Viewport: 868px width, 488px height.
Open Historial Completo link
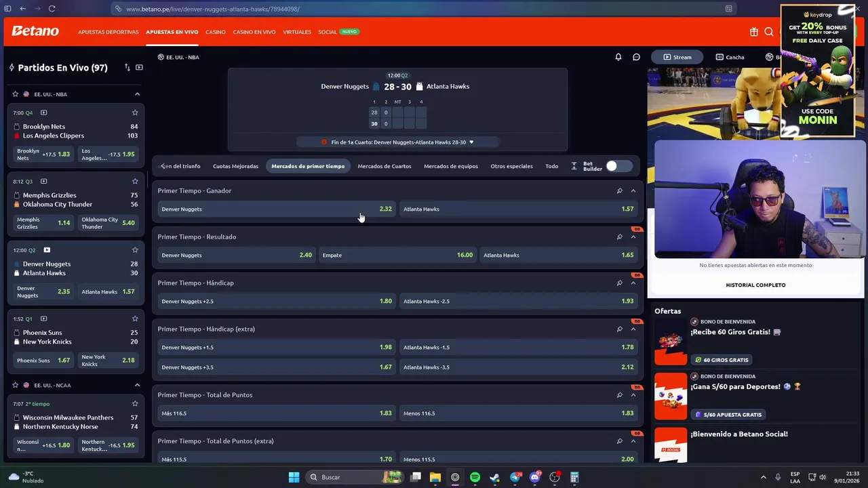click(755, 285)
